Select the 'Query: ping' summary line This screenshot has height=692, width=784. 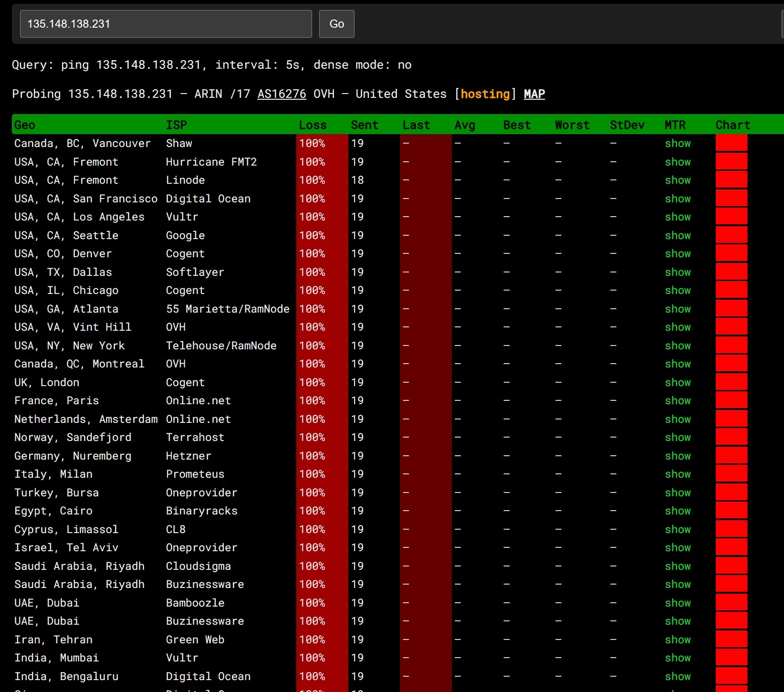[212, 65]
